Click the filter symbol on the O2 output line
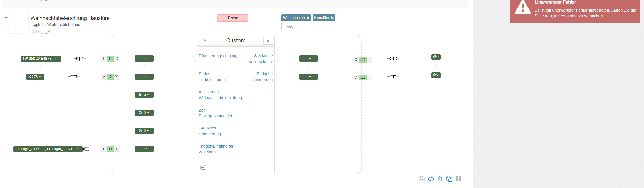Viewport: 644px width, 188px height. click(393, 77)
